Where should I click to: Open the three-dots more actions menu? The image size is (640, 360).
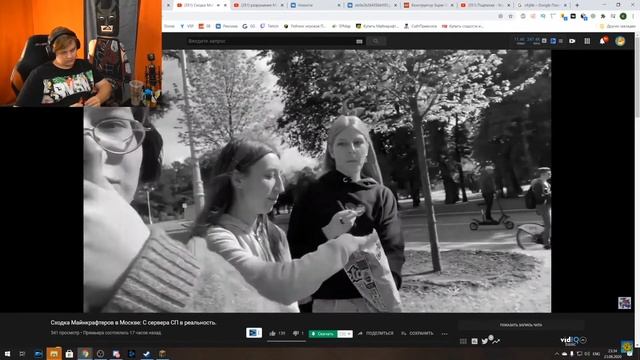click(444, 333)
